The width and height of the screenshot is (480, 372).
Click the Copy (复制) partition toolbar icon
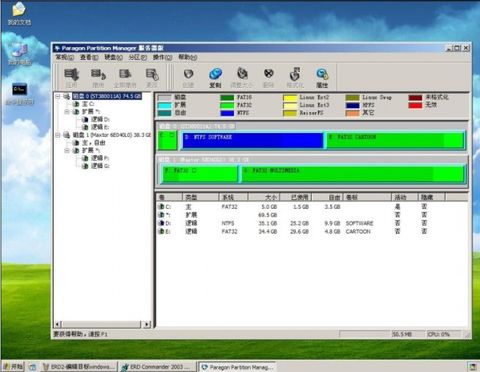point(215,77)
